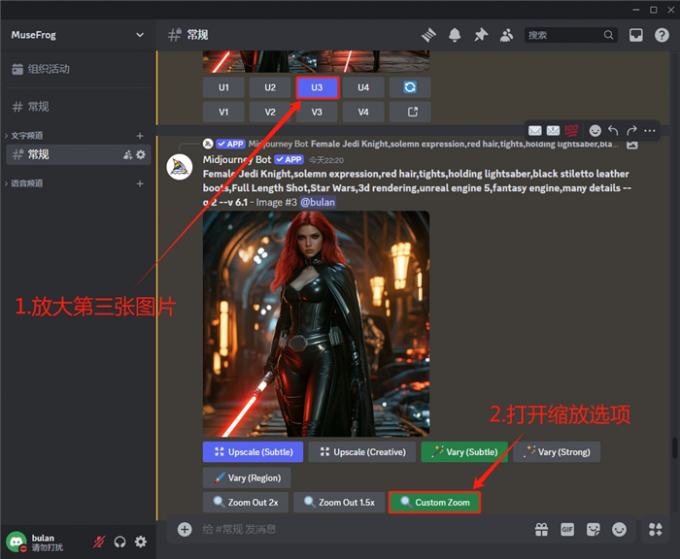Click Vary (Strong) button

556,452
